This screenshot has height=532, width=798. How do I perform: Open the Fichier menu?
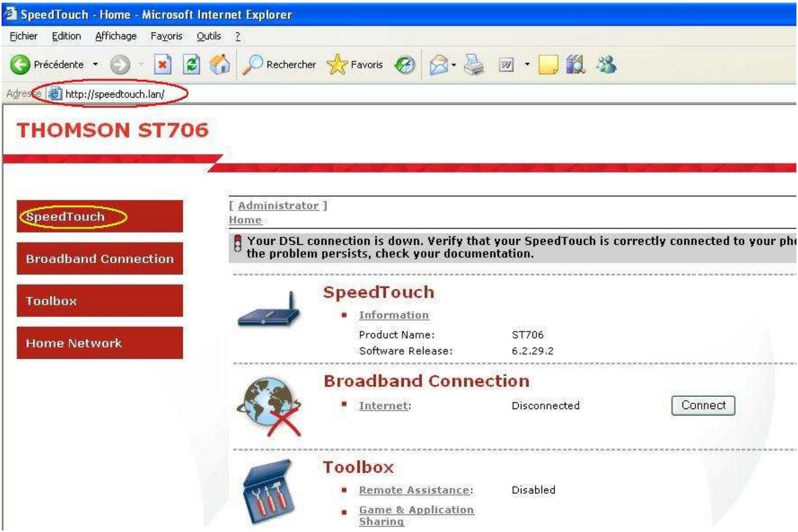click(24, 36)
